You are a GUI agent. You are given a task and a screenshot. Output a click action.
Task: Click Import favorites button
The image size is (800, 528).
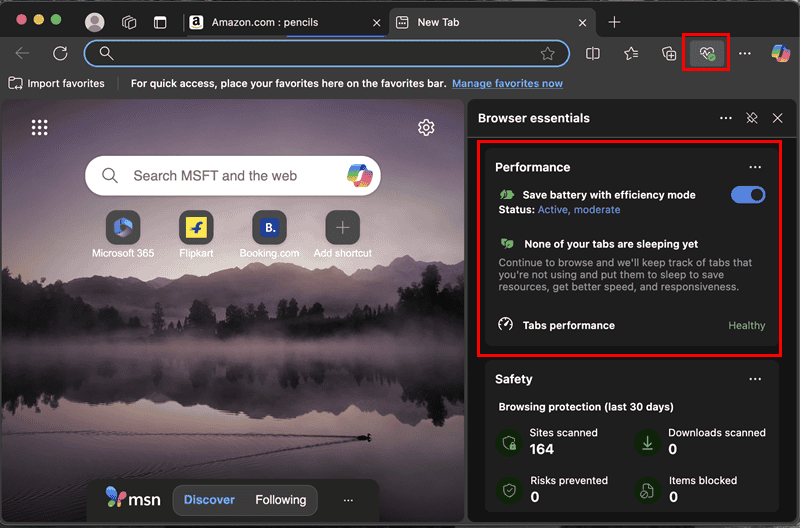(57, 84)
